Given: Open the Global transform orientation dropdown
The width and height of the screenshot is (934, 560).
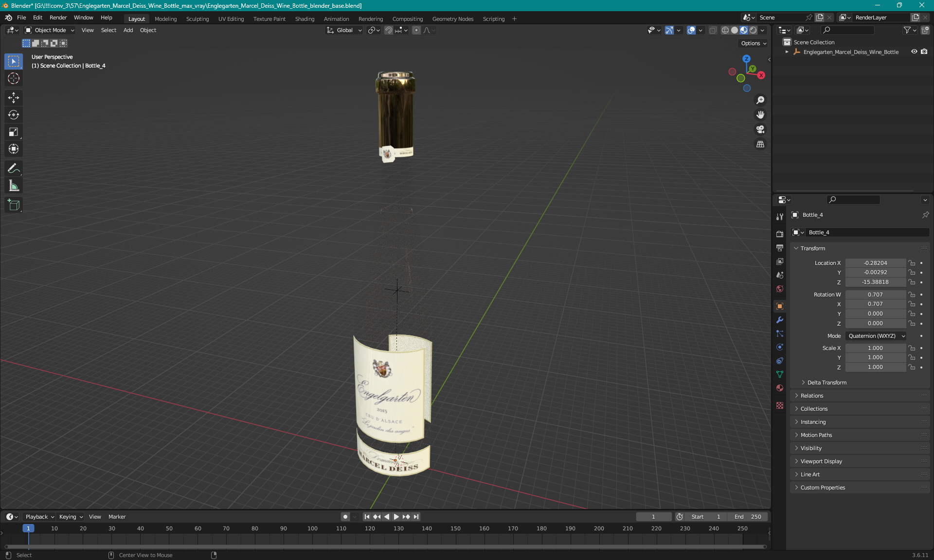Looking at the screenshot, I should point(344,30).
